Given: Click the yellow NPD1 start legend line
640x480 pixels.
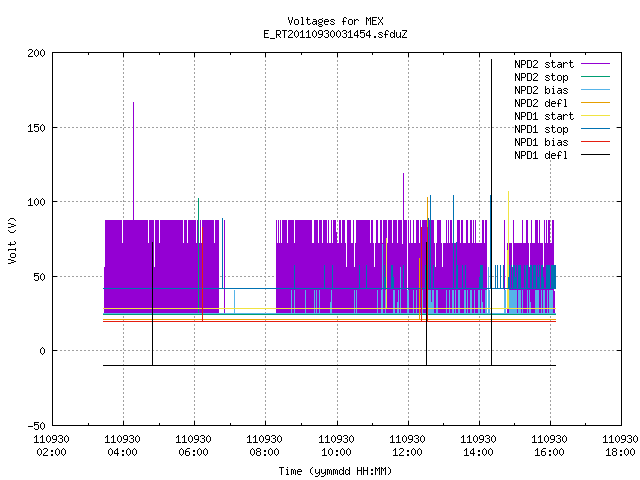Looking at the screenshot, I should tap(595, 116).
